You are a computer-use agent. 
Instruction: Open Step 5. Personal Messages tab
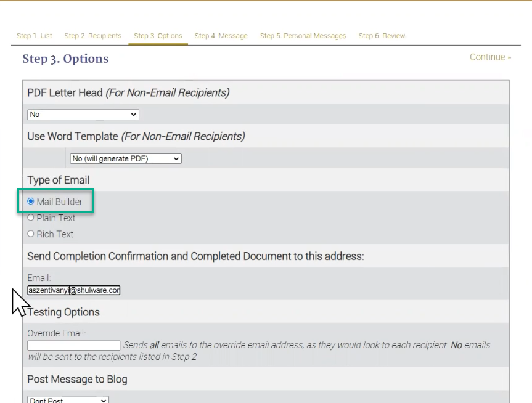click(303, 36)
